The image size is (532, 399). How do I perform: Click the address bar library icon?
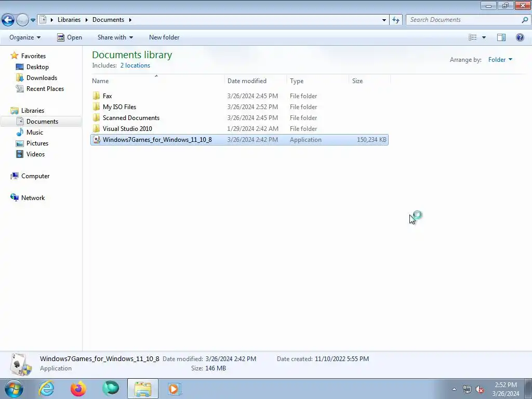(43, 20)
